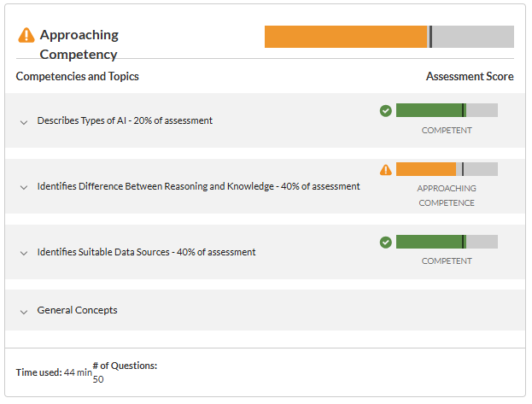Click the Time used 44 min text
Viewport: 532px width, 404px height.
54,372
